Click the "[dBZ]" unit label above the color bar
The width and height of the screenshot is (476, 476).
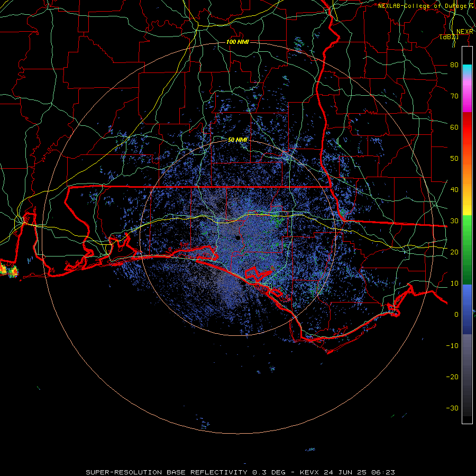[x=449, y=37]
